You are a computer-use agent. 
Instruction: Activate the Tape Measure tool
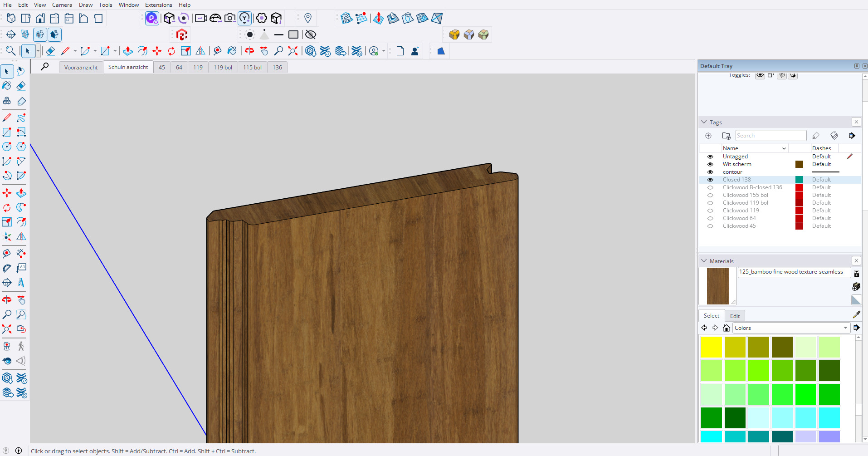7,254
